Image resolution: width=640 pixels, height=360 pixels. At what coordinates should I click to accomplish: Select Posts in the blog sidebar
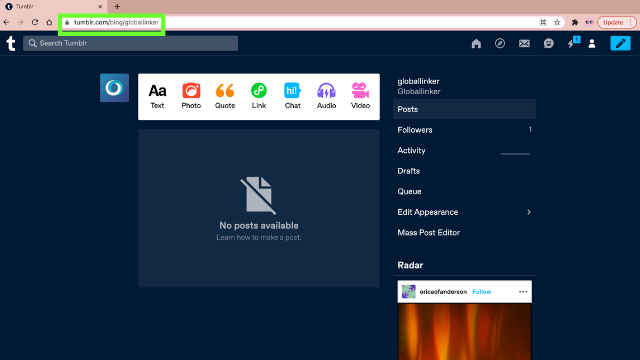pyautogui.click(x=464, y=109)
